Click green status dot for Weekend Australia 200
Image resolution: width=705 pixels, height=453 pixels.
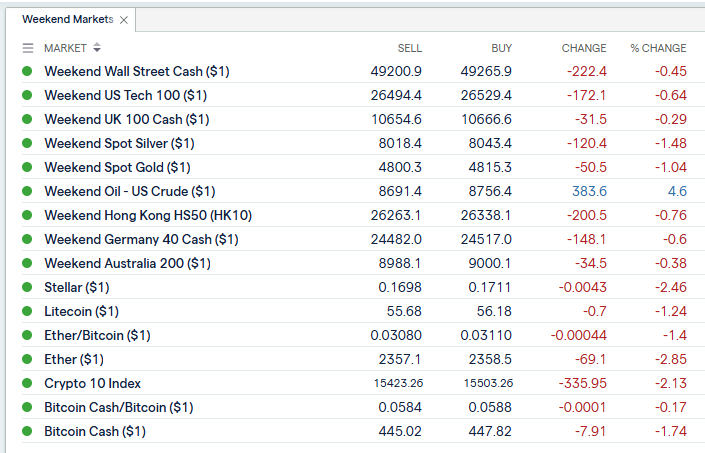(27, 263)
